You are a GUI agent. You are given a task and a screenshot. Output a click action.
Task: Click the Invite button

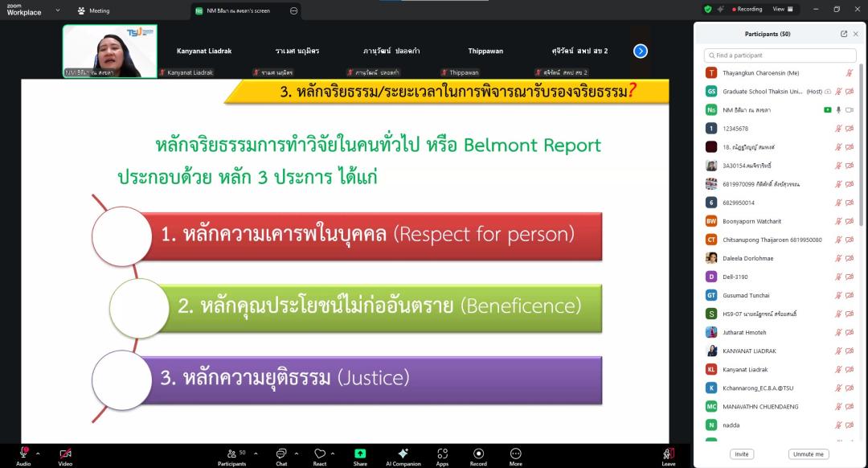click(741, 454)
